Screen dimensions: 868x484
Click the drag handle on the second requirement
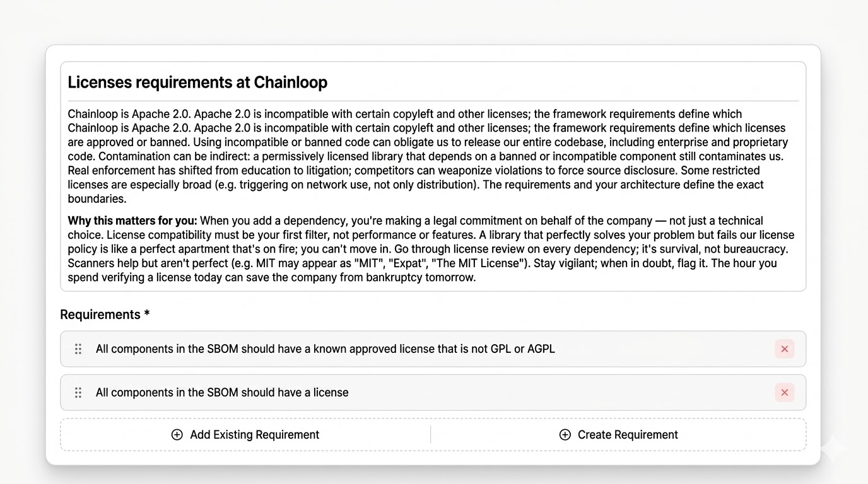pos(78,392)
